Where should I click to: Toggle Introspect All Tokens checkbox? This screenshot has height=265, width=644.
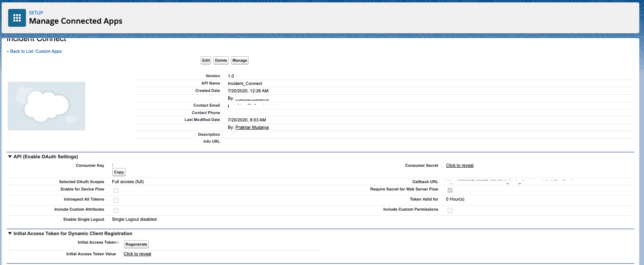click(116, 200)
